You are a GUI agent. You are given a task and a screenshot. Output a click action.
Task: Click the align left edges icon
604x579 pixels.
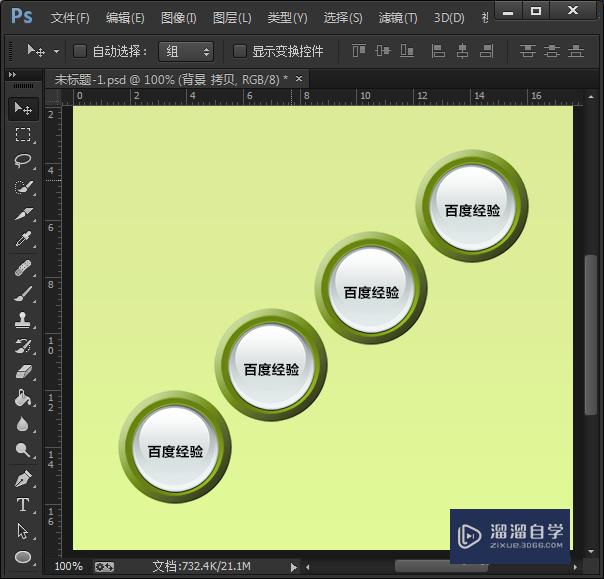(x=438, y=50)
